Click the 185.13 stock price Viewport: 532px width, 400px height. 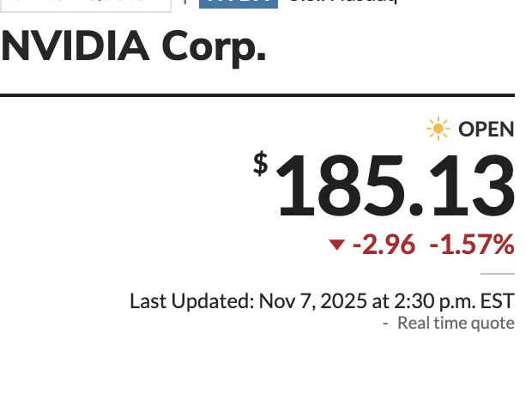coord(394,187)
